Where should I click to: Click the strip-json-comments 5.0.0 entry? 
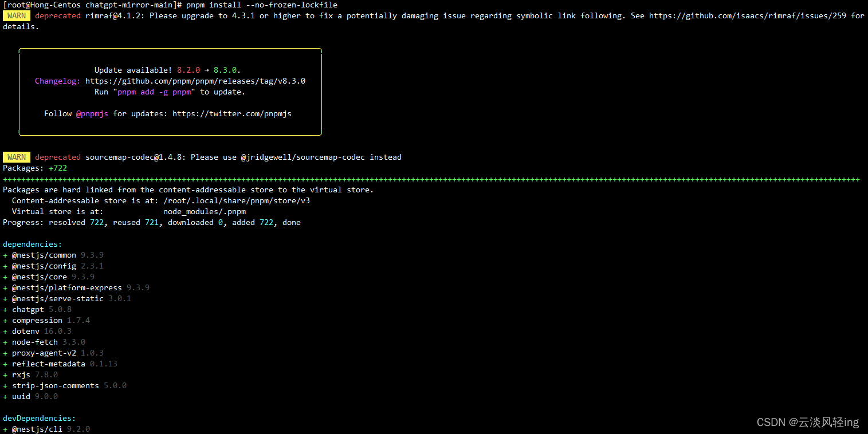click(65, 385)
